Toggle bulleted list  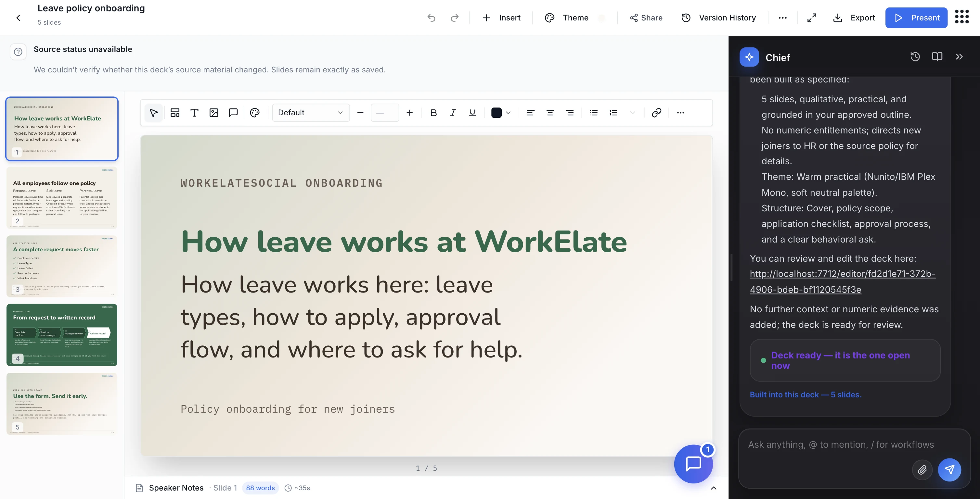[x=593, y=112]
